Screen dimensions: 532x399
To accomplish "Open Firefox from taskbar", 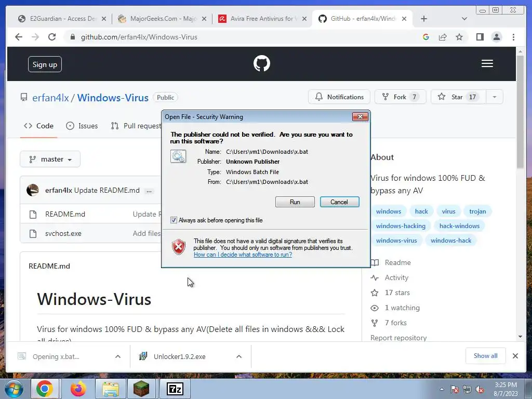I will [x=78, y=389].
